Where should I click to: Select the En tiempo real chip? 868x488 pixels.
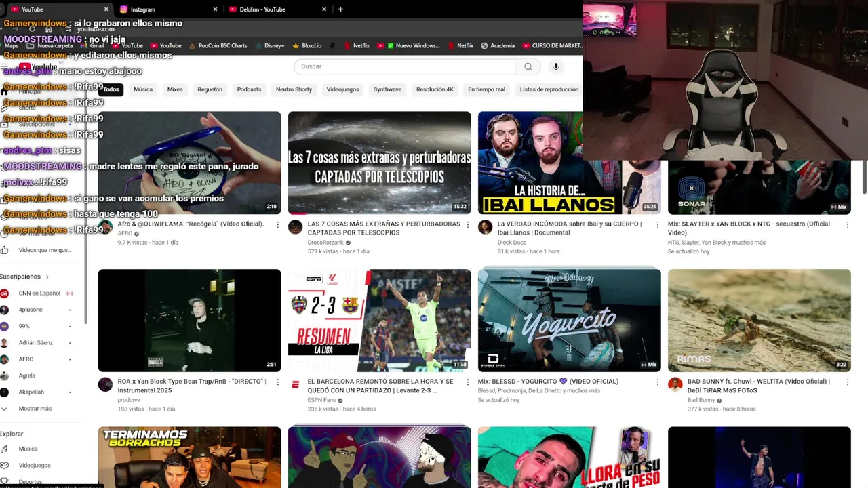click(486, 89)
